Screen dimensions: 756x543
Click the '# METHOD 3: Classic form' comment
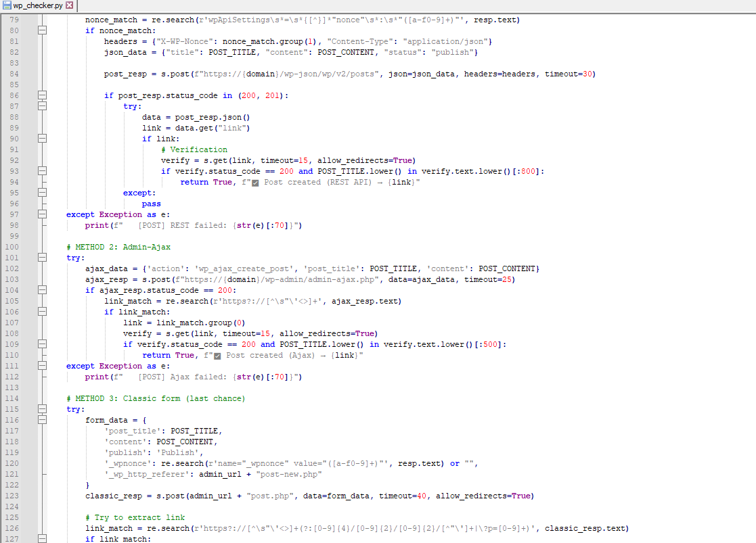(x=156, y=398)
